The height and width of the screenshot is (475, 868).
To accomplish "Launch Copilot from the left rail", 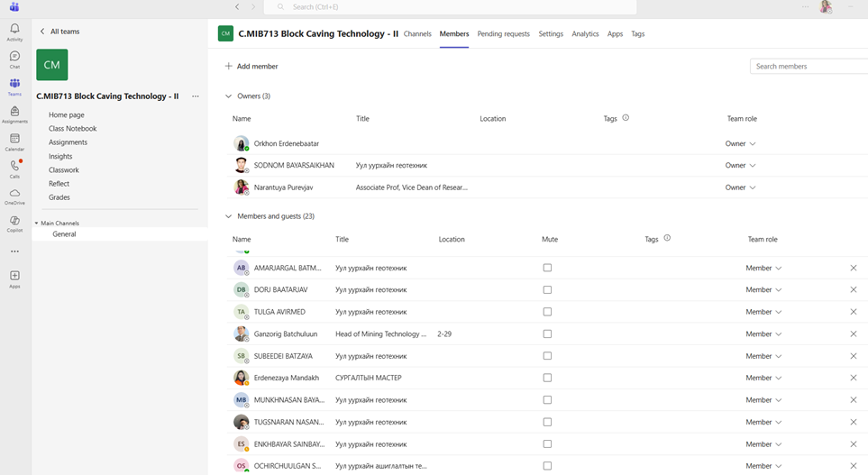I will pyautogui.click(x=14, y=222).
